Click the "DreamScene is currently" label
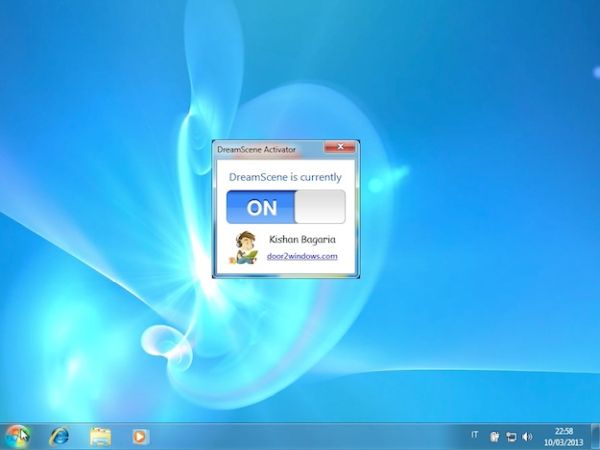This screenshot has height=450, width=600. [x=285, y=177]
